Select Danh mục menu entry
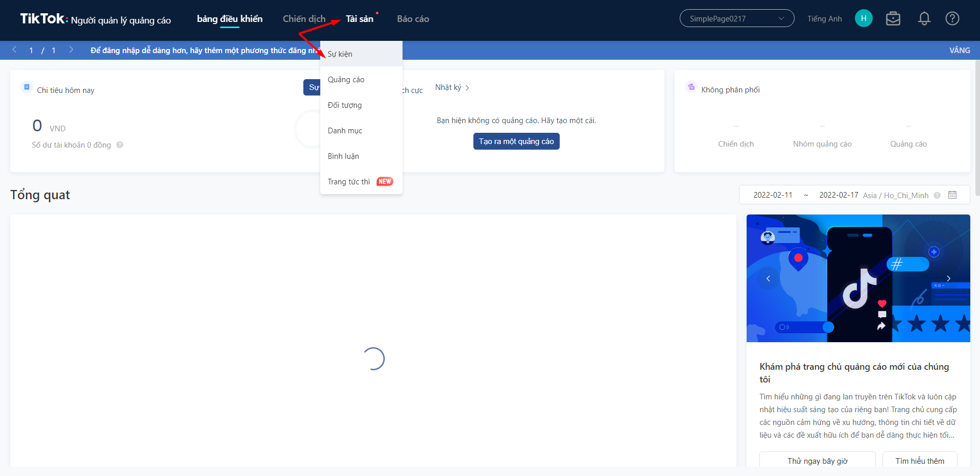Screen dimensions: 980x476 (x=361, y=131)
